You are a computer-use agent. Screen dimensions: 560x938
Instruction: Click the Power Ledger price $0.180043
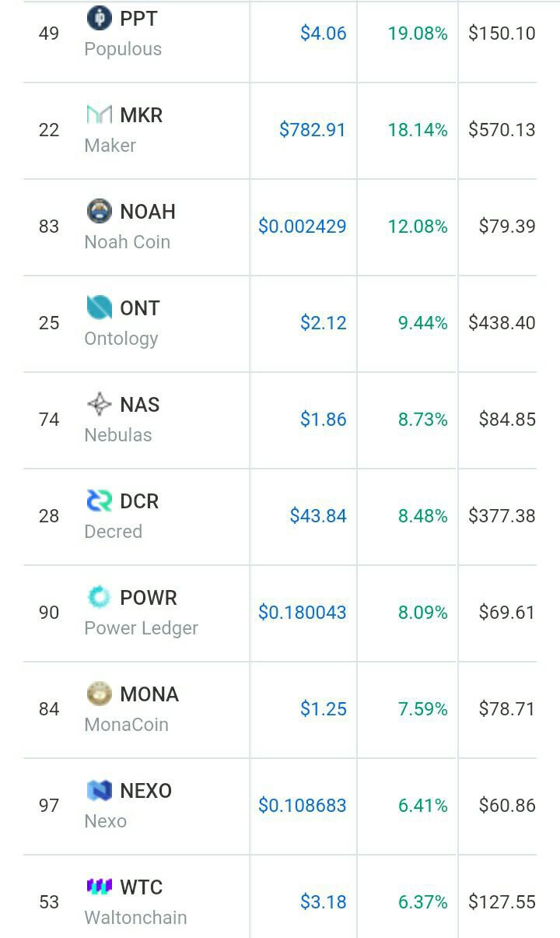point(303,613)
